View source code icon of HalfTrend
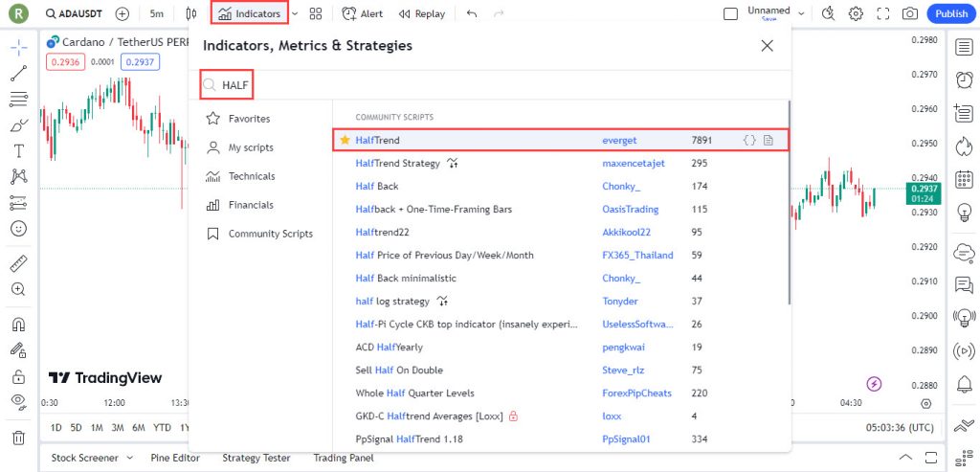 tap(748, 140)
